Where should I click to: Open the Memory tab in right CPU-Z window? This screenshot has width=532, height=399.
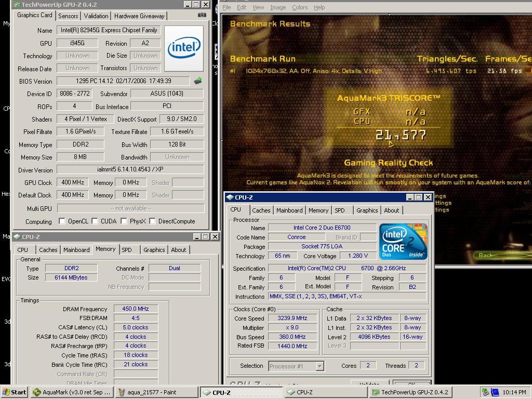click(x=318, y=210)
